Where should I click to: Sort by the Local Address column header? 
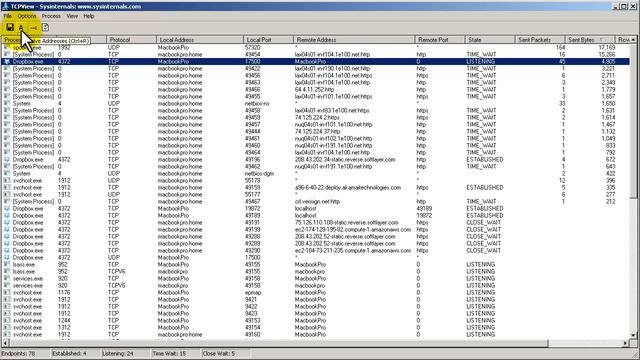point(200,40)
